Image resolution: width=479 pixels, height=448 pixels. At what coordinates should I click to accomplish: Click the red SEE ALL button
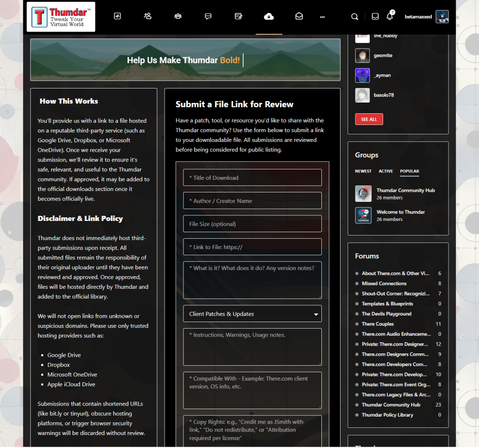369,119
